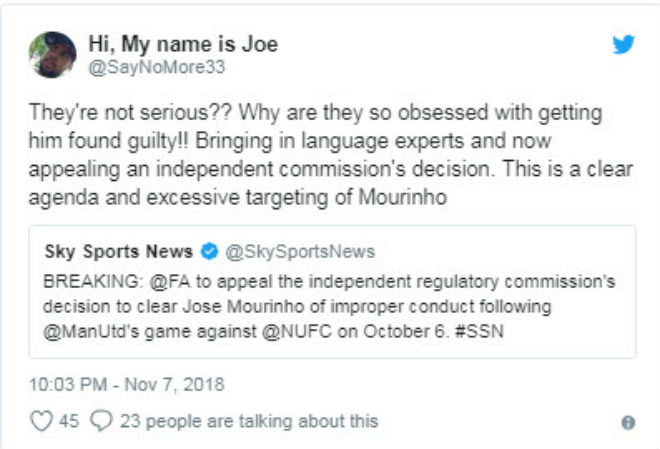Click the Twitter bird logo

(623, 45)
